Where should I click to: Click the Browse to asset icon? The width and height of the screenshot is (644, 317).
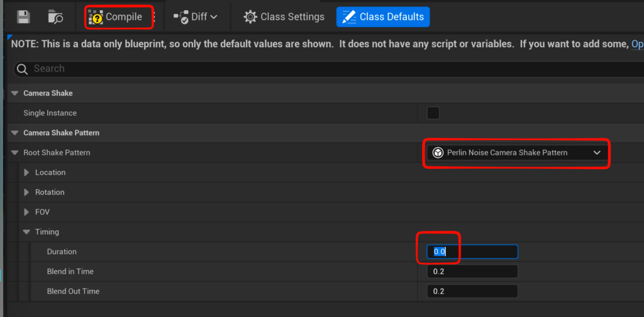coord(55,17)
